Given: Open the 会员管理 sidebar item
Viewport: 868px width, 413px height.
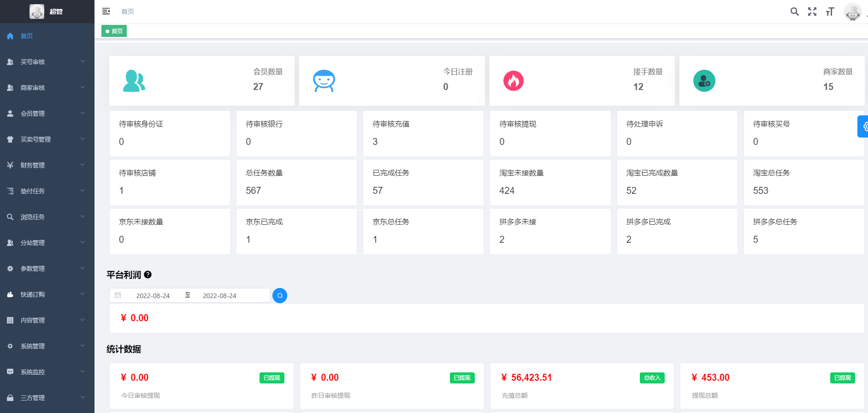Looking at the screenshot, I should click(47, 114).
